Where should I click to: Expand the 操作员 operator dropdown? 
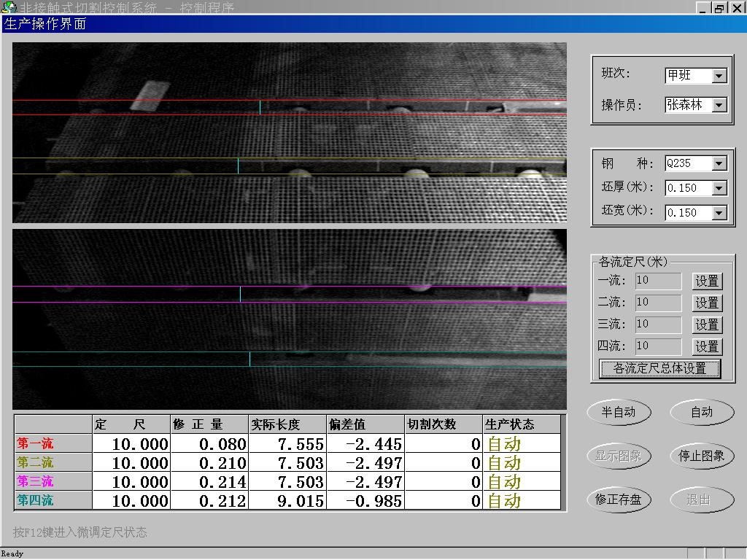coord(719,105)
